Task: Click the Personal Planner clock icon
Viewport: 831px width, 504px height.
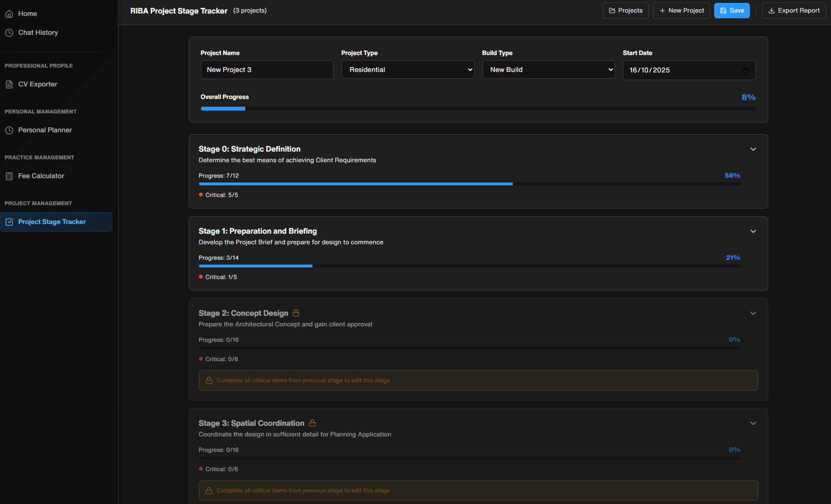Action: point(9,130)
